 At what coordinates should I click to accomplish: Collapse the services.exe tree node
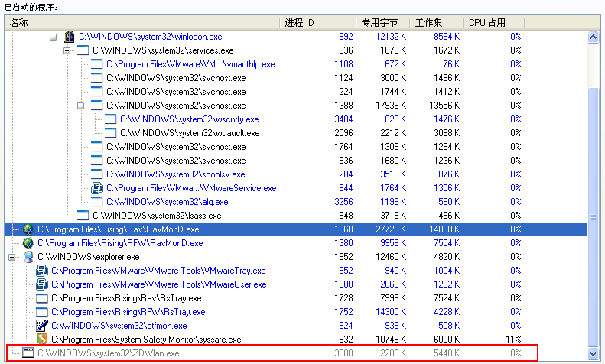67,51
